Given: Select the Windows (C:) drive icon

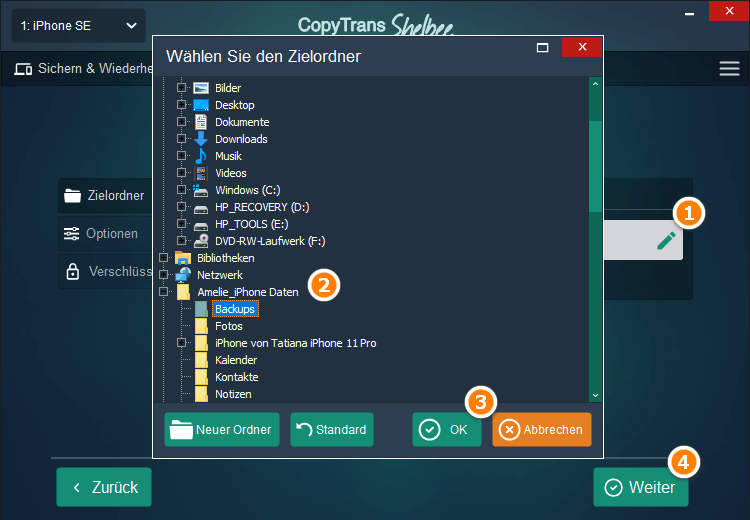Looking at the screenshot, I should pyautogui.click(x=200, y=190).
